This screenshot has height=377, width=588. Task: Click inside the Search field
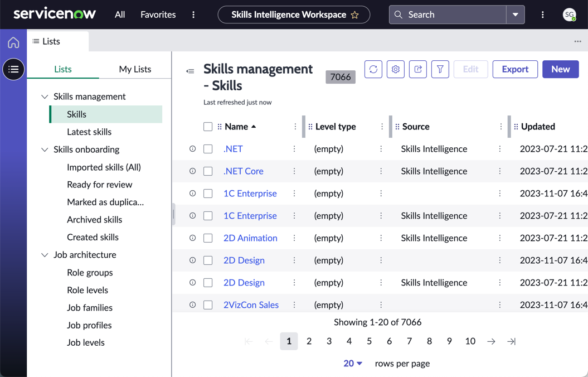tap(448, 14)
